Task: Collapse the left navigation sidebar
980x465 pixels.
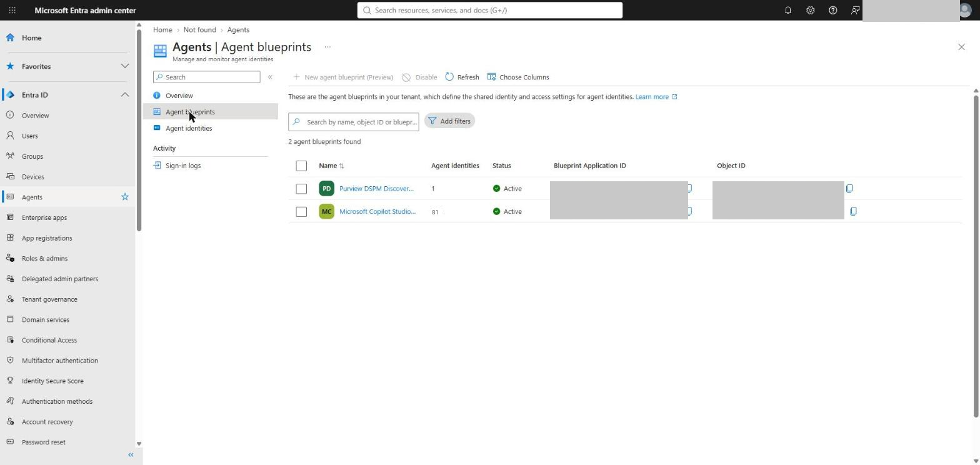Action: point(131,455)
